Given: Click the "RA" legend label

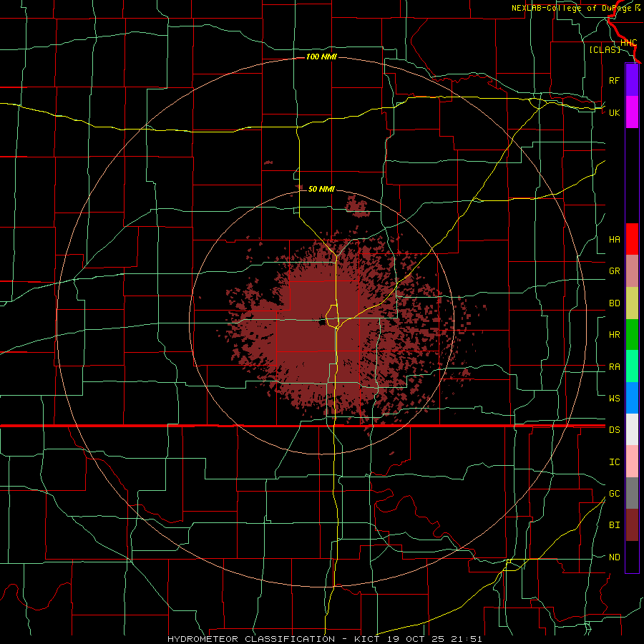Looking at the screenshot, I should tap(615, 367).
